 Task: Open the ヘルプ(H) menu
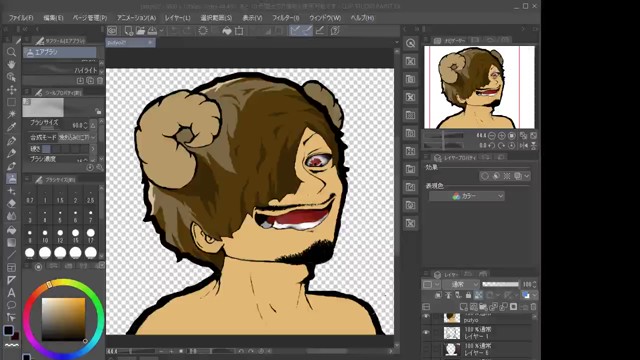coord(362,18)
